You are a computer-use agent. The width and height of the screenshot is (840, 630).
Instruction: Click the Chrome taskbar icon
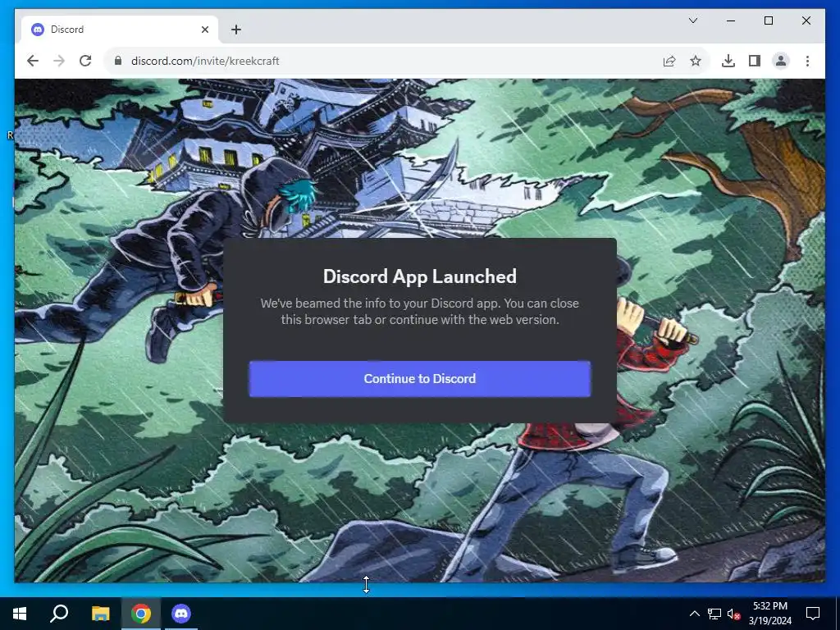point(141,614)
